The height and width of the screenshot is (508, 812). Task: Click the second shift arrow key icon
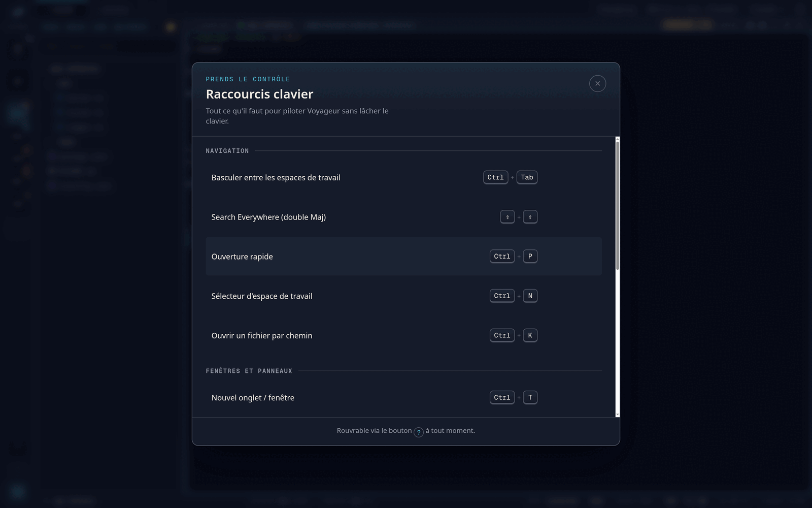tap(530, 217)
